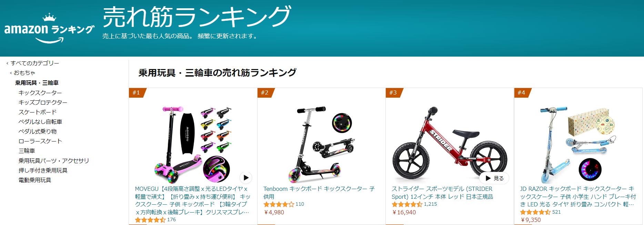Click the star rating of Tenboom scooter
The width and height of the screenshot is (644, 225).
(x=279, y=204)
